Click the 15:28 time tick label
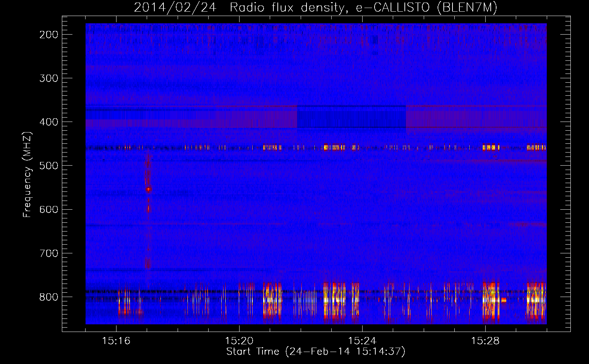This screenshot has width=589, height=364. coord(485,341)
